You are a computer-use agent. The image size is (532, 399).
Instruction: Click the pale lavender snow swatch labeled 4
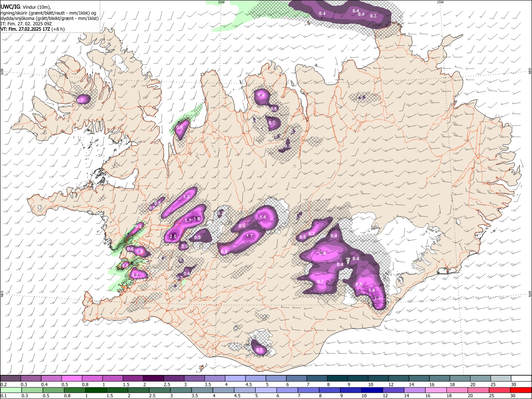click(235, 379)
